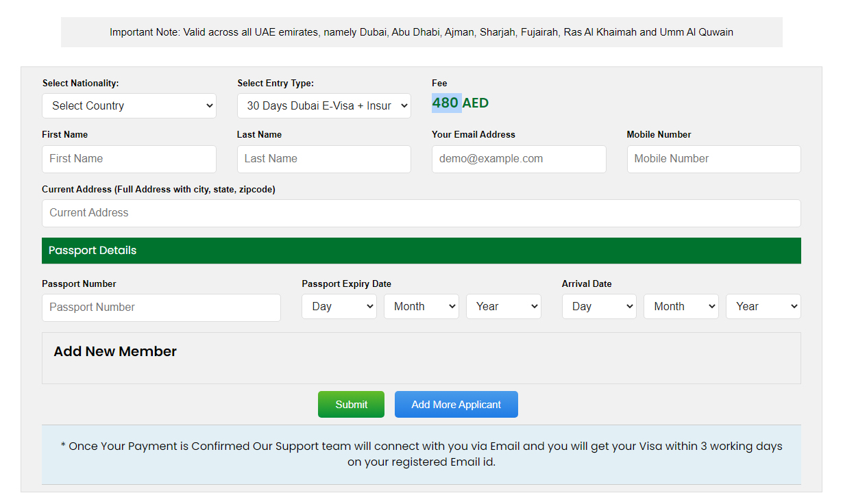
Task: Click the Important Note banner text
Action: point(421,32)
